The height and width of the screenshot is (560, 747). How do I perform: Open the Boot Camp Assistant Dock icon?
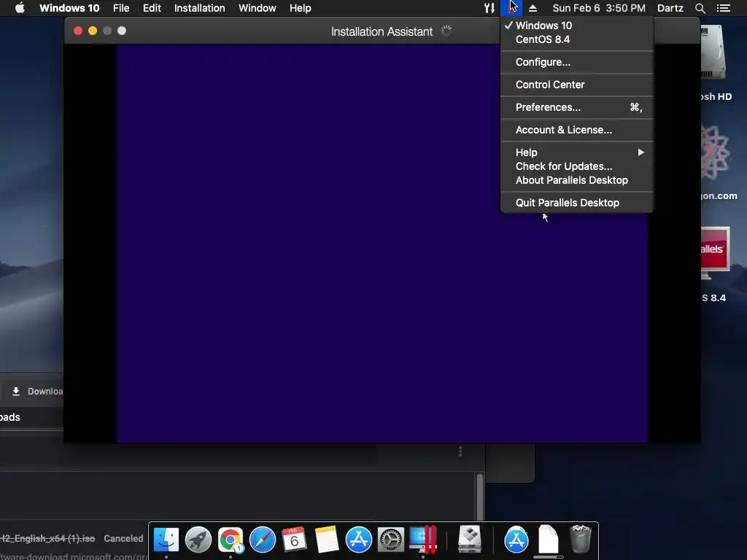click(x=470, y=540)
